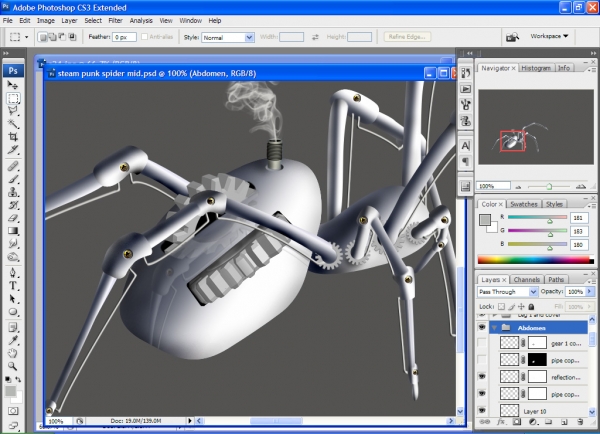Open the Paragraph panel icon
600x434 pixels.
pos(465,162)
